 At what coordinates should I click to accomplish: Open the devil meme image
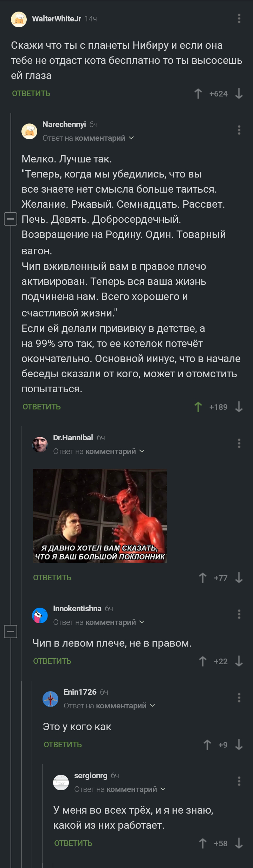click(x=100, y=516)
